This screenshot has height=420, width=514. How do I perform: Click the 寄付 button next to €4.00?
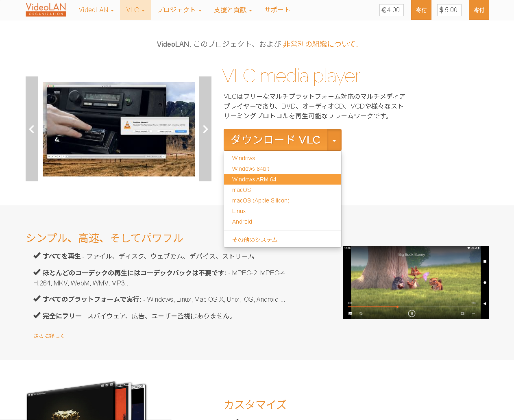(x=421, y=10)
